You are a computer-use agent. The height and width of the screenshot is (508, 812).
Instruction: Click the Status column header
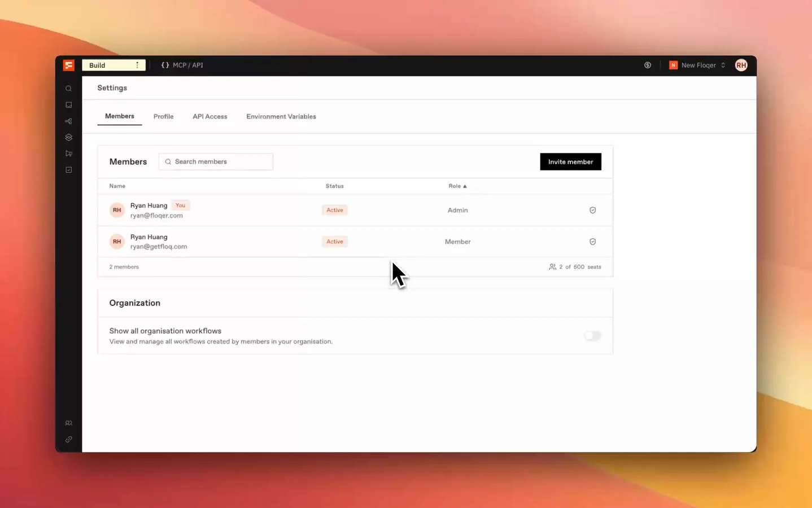335,186
